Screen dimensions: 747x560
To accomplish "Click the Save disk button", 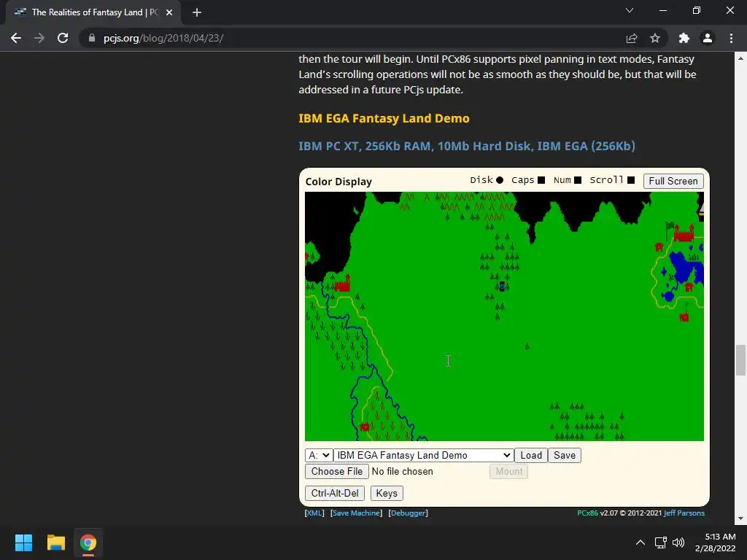I will [x=565, y=455].
